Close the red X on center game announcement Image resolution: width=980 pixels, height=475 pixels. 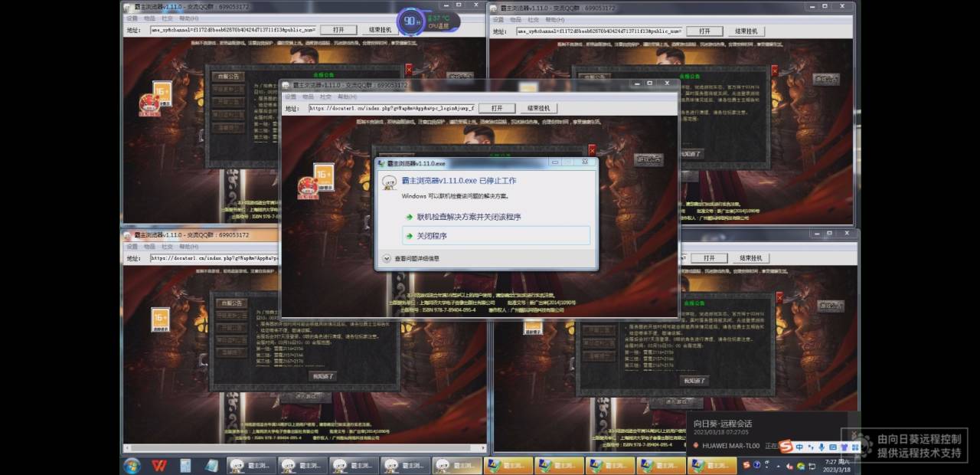[591, 150]
